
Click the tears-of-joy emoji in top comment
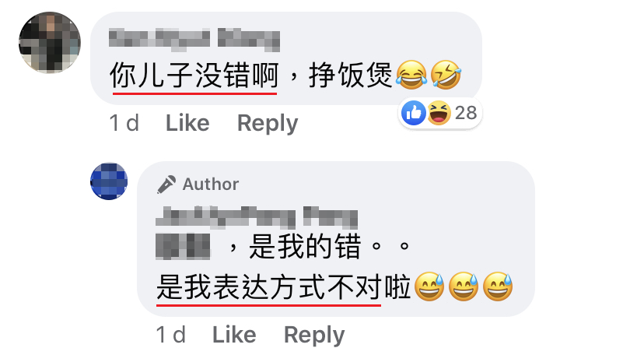[x=411, y=75]
